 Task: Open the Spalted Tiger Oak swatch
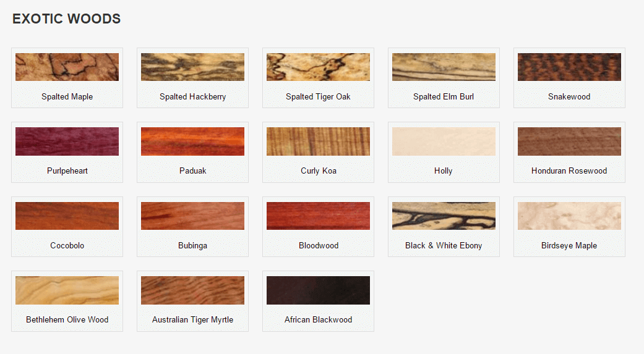319,67
